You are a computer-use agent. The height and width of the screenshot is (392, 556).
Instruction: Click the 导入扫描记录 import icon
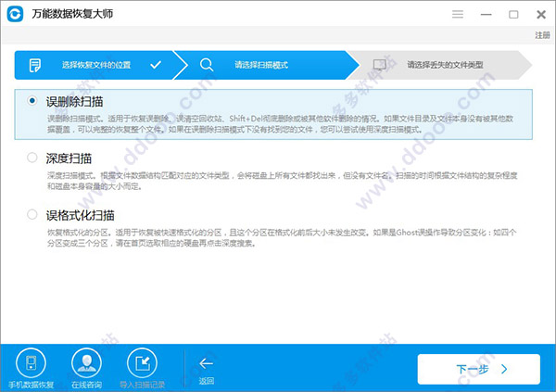tap(142, 363)
